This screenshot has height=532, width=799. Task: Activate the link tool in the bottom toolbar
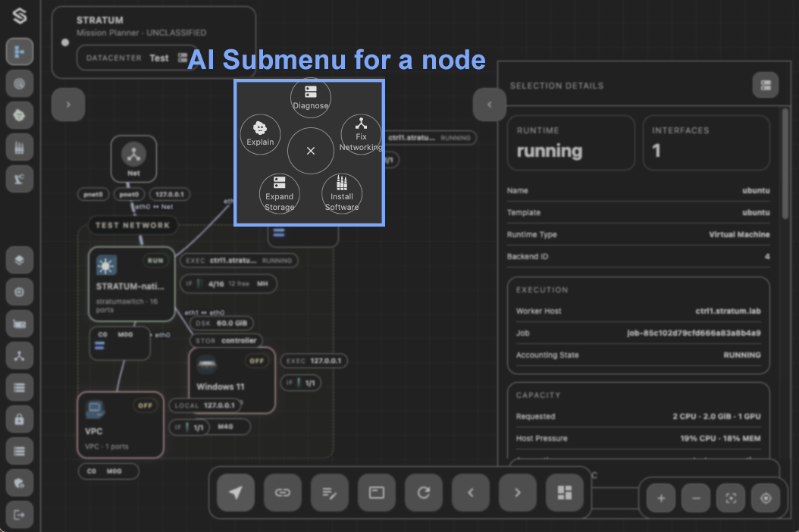(x=282, y=493)
